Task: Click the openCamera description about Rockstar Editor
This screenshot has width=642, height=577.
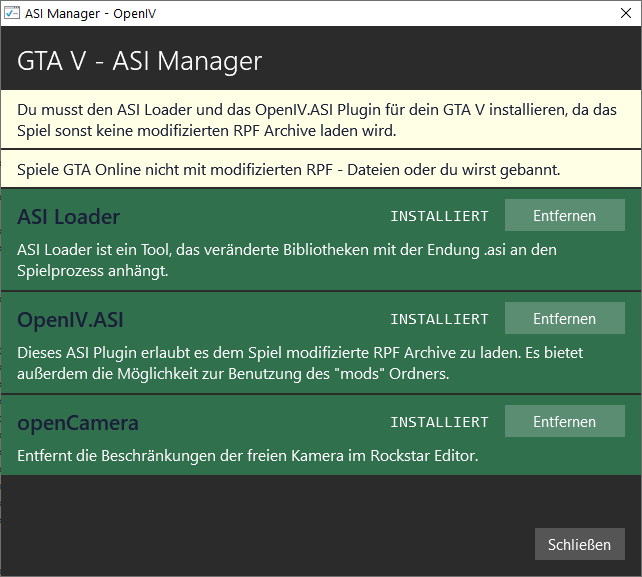Action: [x=248, y=457]
